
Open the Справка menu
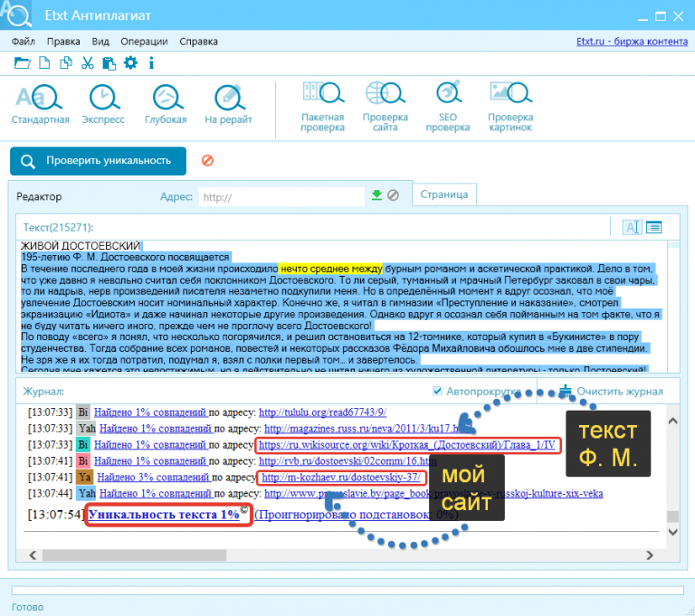pyautogui.click(x=198, y=42)
